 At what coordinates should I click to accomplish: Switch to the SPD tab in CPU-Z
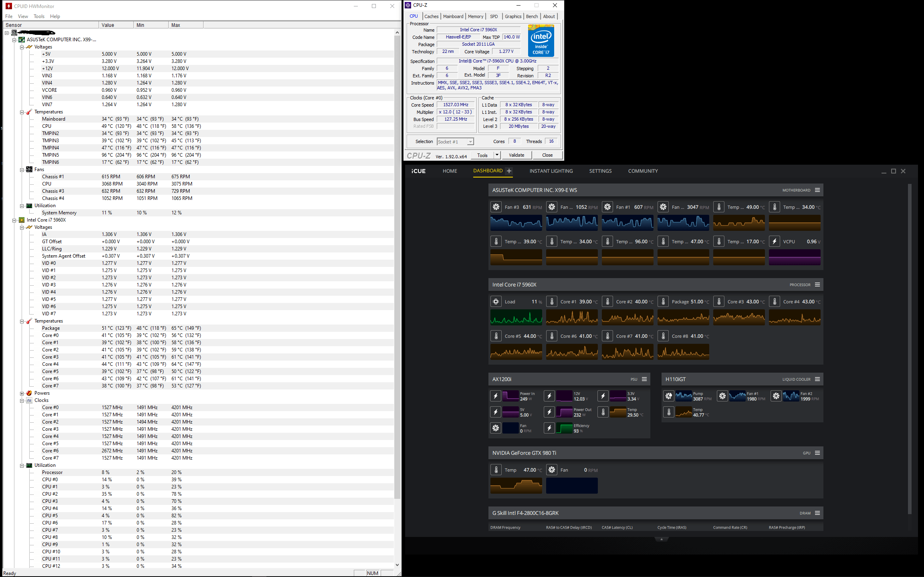point(494,16)
